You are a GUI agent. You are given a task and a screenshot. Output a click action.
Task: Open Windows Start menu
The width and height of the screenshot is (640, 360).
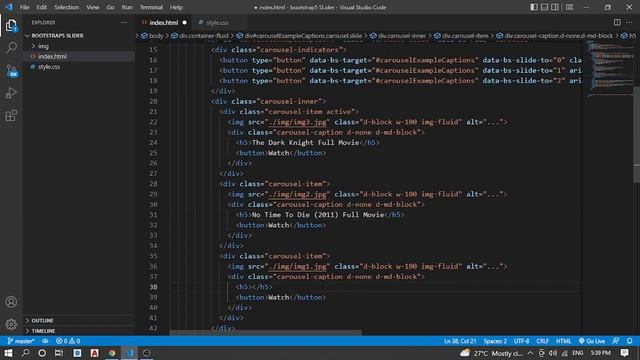[8, 353]
